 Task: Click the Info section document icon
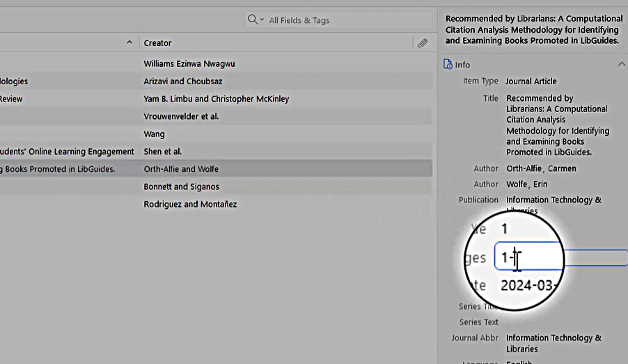point(448,65)
